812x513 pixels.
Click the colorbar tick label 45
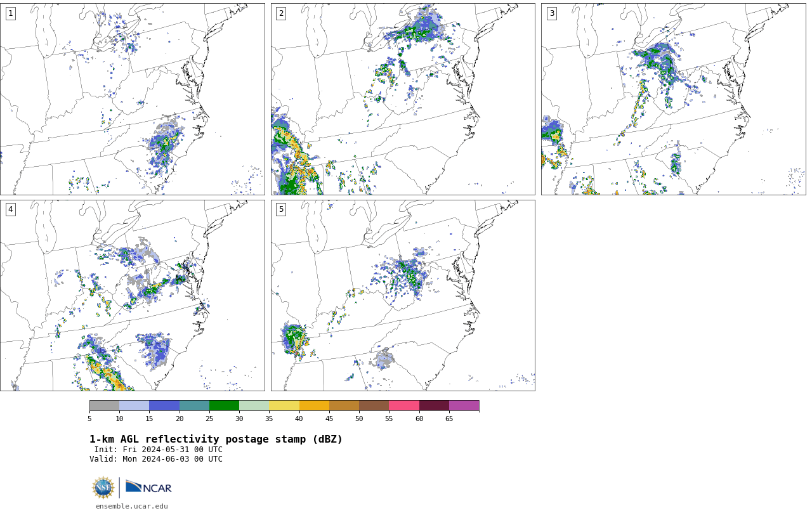tap(329, 419)
